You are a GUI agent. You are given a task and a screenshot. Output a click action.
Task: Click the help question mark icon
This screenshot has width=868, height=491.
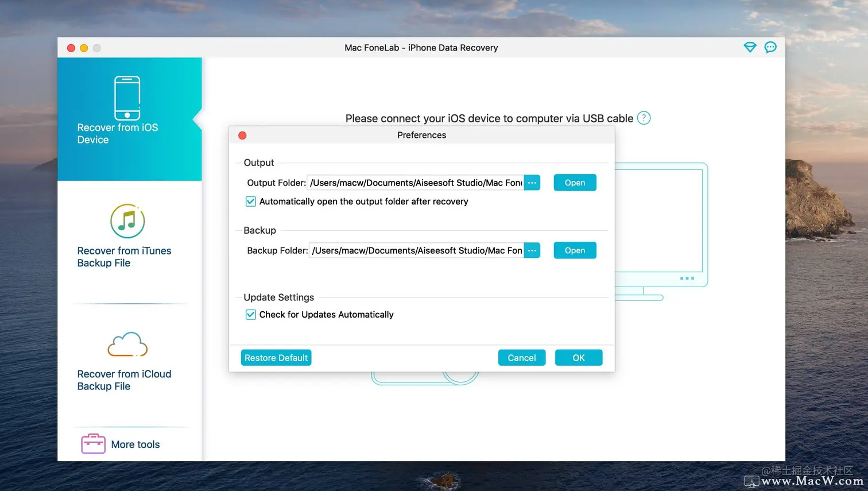(x=644, y=118)
